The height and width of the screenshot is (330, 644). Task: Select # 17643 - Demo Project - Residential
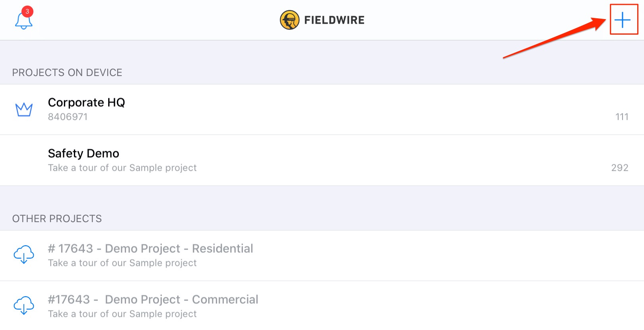[322, 256]
